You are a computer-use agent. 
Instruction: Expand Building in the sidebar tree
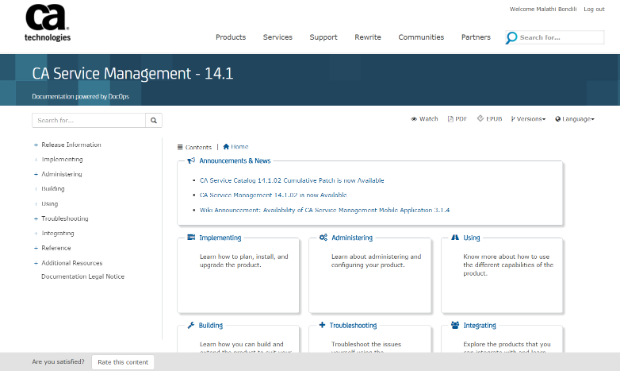36,189
